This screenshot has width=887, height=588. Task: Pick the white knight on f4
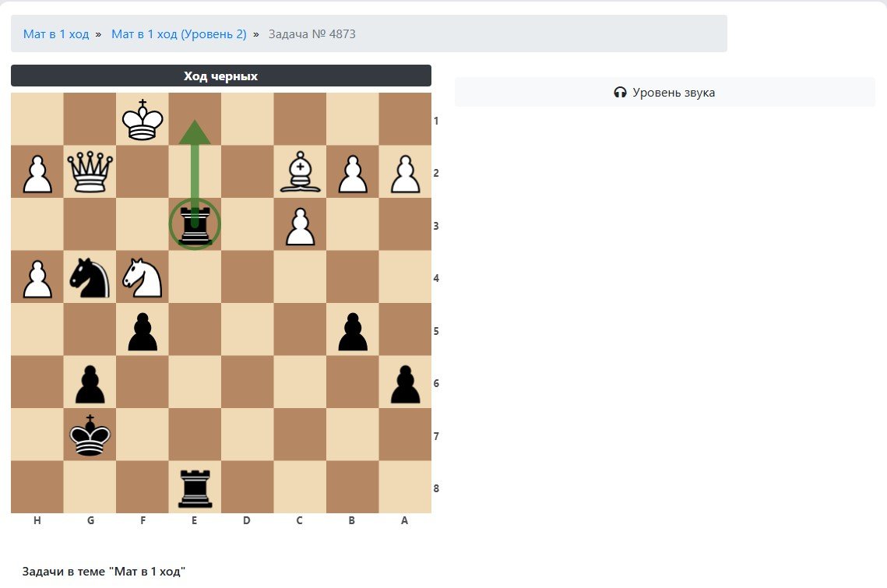click(142, 277)
